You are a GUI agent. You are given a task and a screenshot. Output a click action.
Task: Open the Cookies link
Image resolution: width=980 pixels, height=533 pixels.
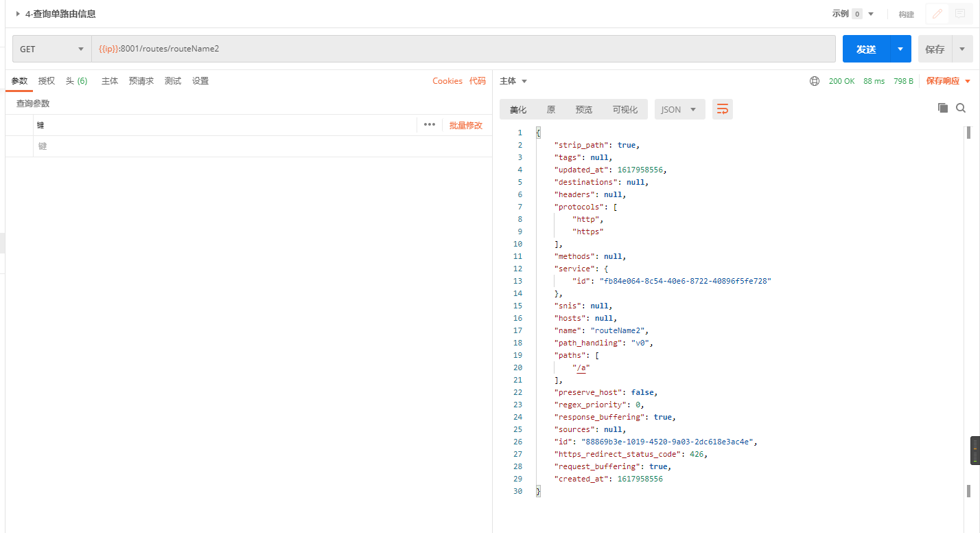coord(447,81)
